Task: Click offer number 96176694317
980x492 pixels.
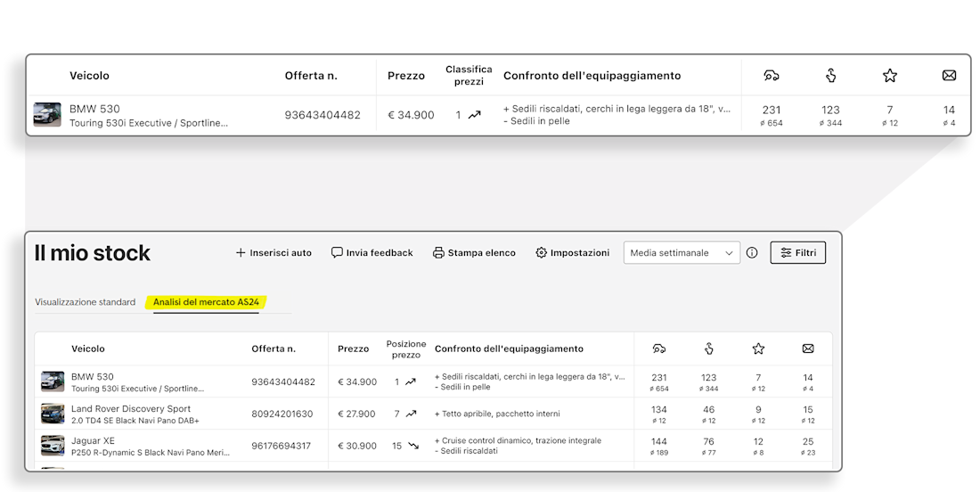Action: pyautogui.click(x=282, y=446)
